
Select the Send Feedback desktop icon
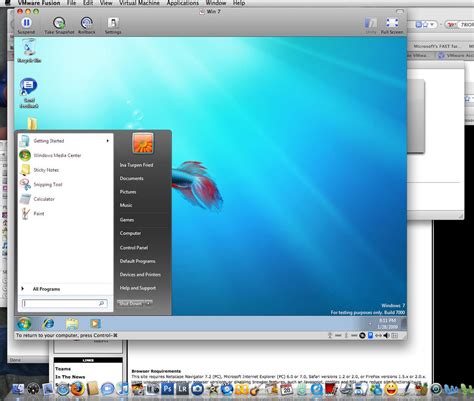click(29, 93)
